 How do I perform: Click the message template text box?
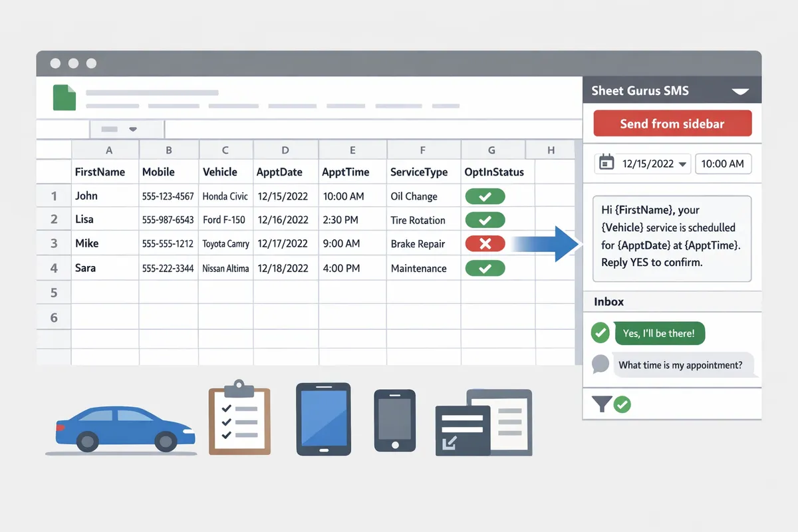(672, 238)
